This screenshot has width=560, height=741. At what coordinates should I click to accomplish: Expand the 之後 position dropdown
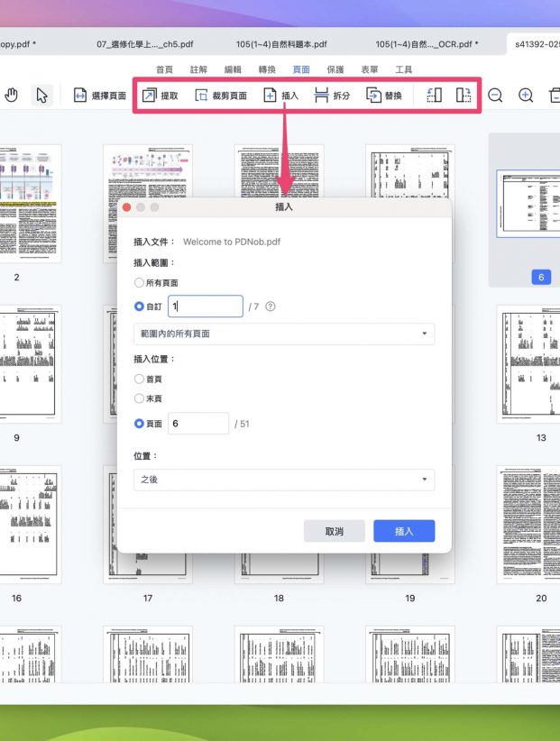[284, 480]
